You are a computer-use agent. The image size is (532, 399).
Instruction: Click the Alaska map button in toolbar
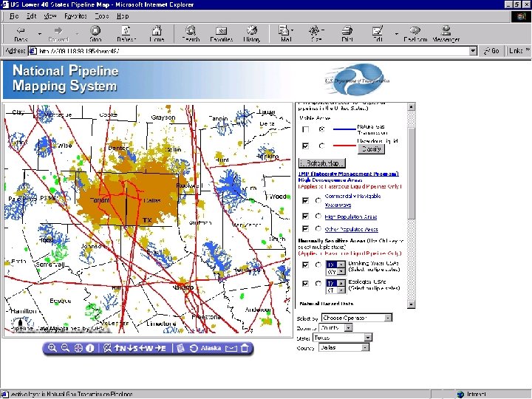click(x=211, y=348)
